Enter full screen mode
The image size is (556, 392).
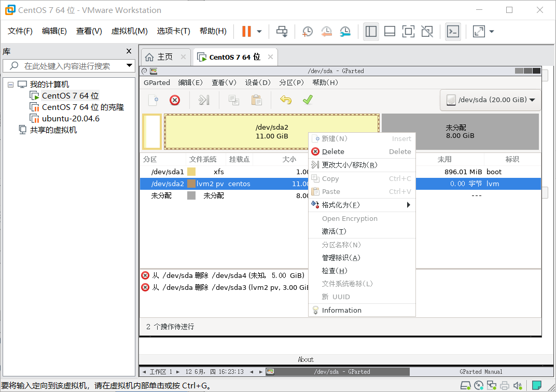[x=409, y=32]
